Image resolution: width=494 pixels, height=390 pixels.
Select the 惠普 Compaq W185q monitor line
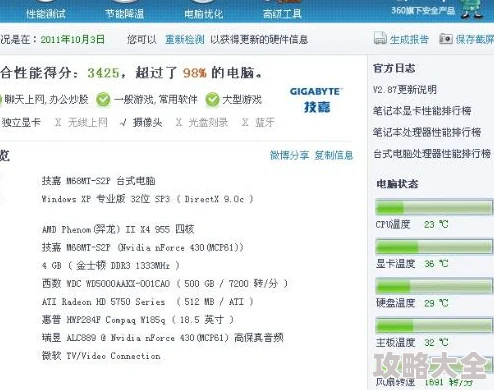coord(138,320)
